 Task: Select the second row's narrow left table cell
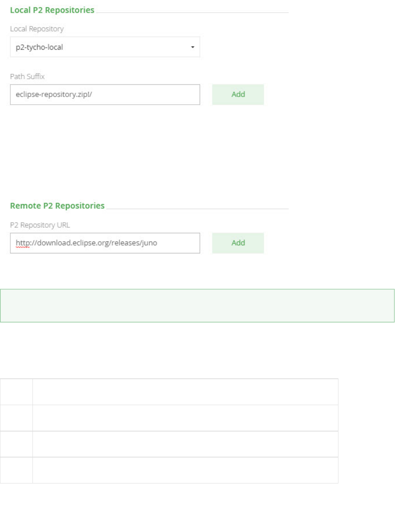click(16, 418)
